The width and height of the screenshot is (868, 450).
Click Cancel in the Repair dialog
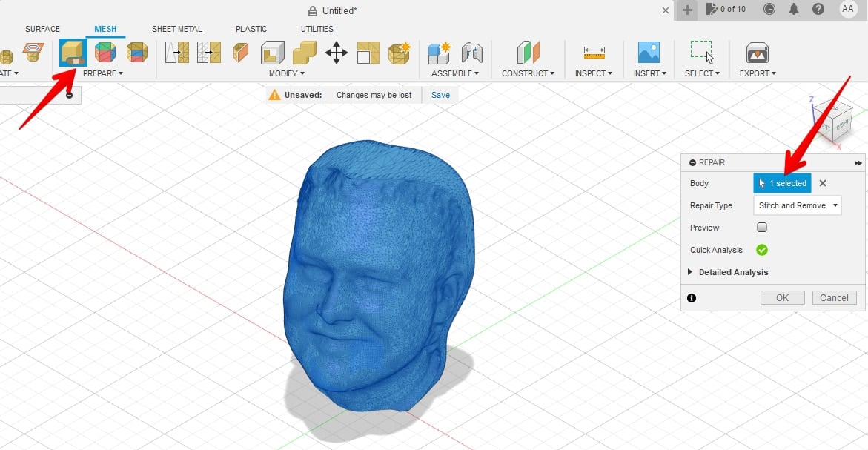(834, 298)
